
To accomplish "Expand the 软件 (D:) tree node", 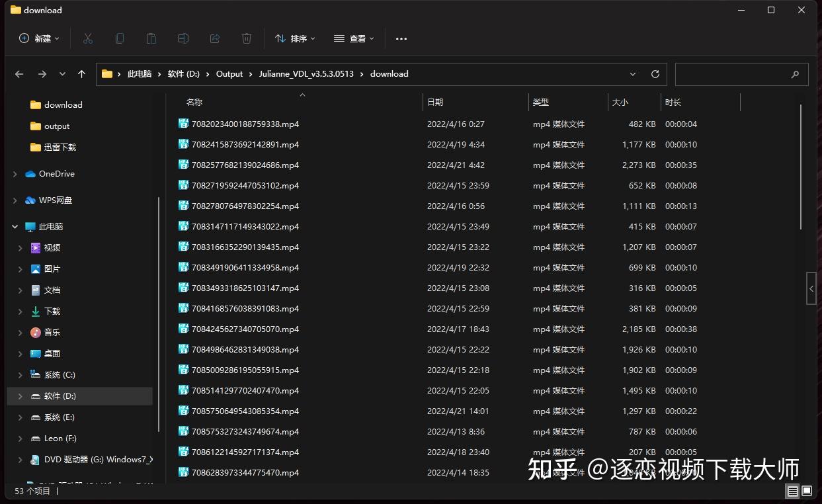I will pos(21,396).
